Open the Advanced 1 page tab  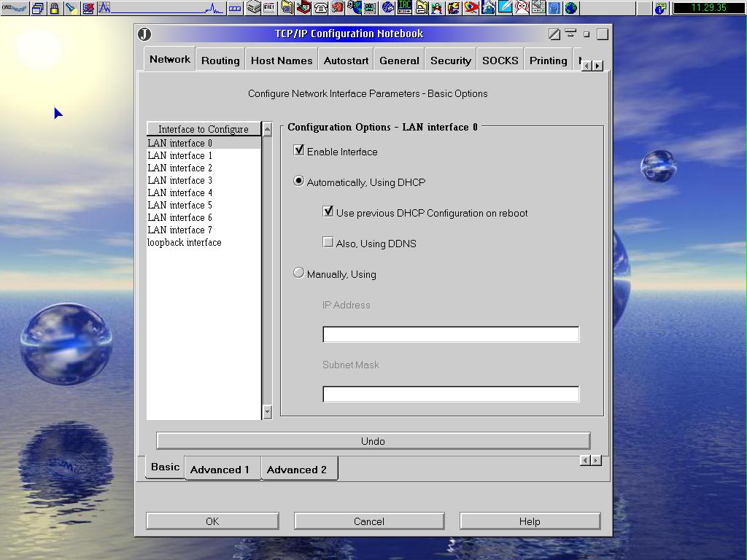point(220,470)
